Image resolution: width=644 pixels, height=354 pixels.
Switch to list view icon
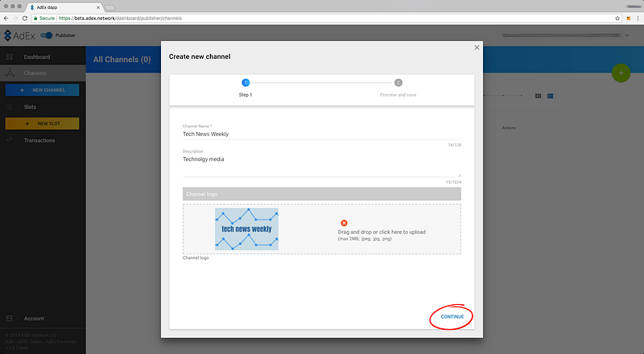pos(551,96)
